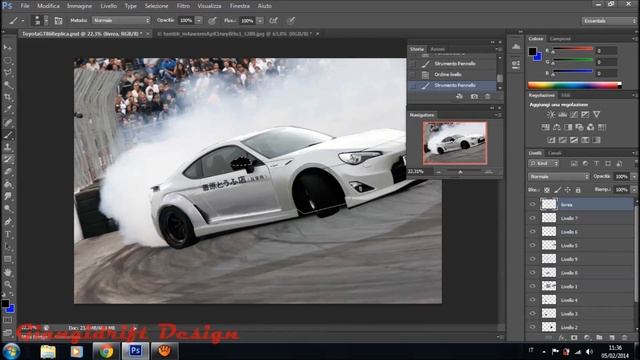Select the Healing Brush tool

pyautogui.click(x=8, y=122)
